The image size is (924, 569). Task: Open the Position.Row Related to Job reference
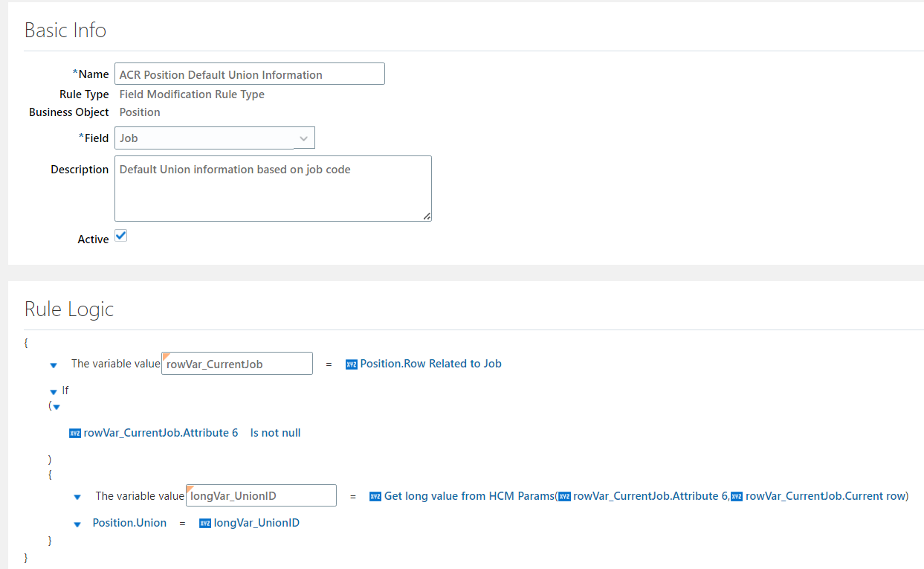tap(432, 363)
